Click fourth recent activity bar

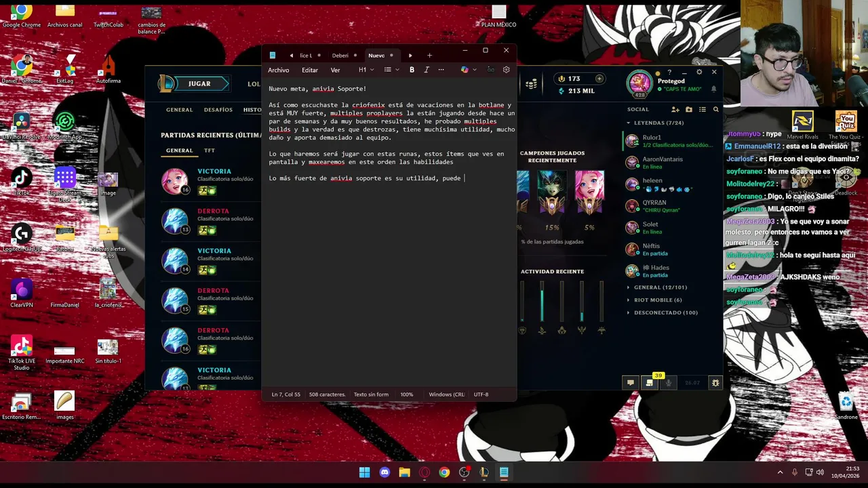(x=581, y=302)
